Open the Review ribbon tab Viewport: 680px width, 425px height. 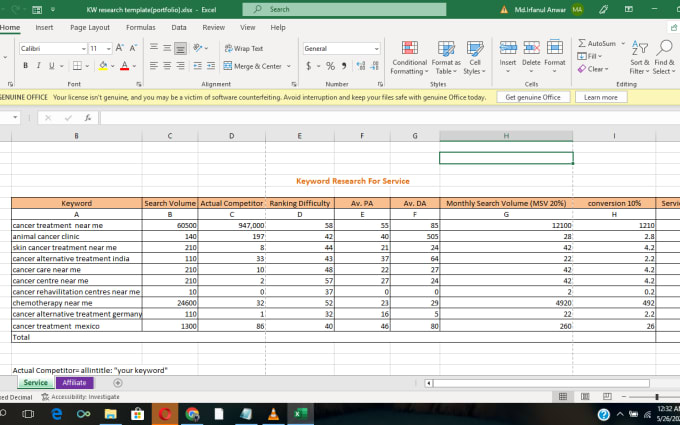(213, 27)
